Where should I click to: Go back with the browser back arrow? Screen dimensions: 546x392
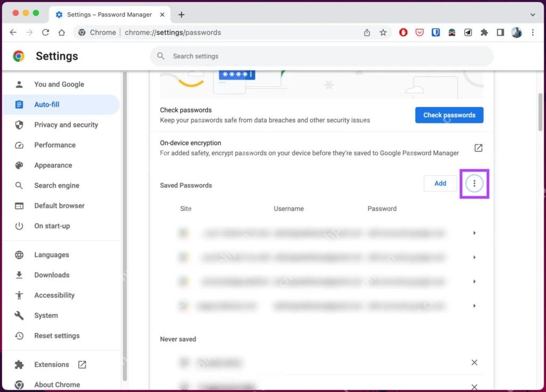[13, 33]
